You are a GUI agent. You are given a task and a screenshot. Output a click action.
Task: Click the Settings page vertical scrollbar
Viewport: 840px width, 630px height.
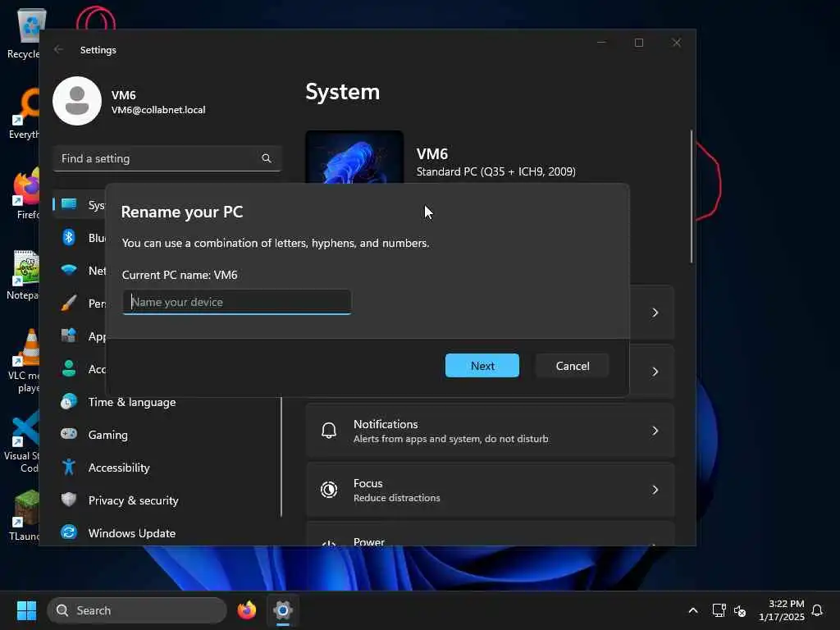pos(691,196)
